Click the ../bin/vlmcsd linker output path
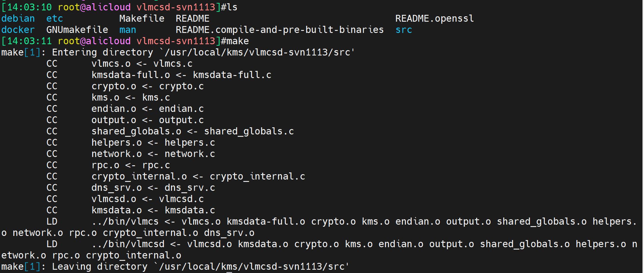Image resolution: width=644 pixels, height=273 pixels. [x=128, y=244]
